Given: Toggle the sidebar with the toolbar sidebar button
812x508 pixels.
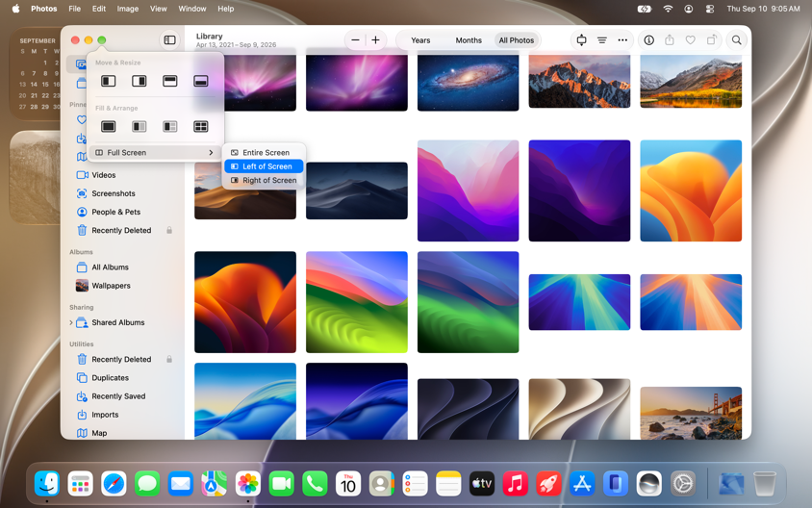Looking at the screenshot, I should click(x=169, y=39).
